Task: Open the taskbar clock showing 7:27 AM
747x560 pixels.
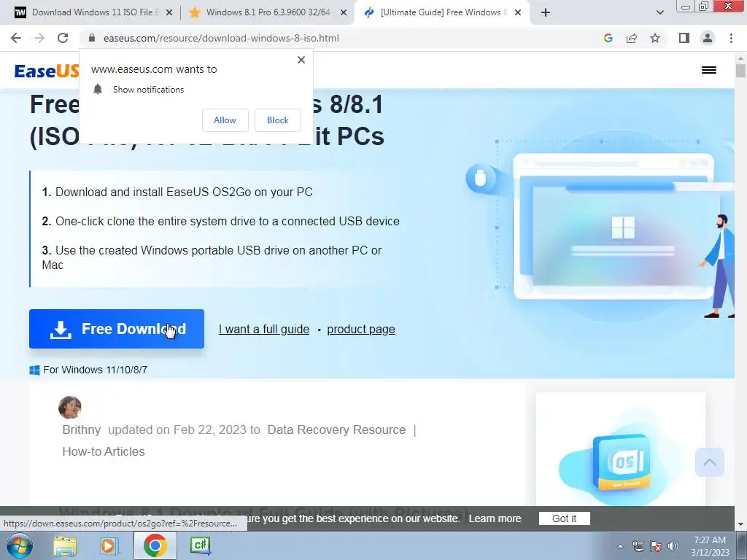Action: point(710,546)
